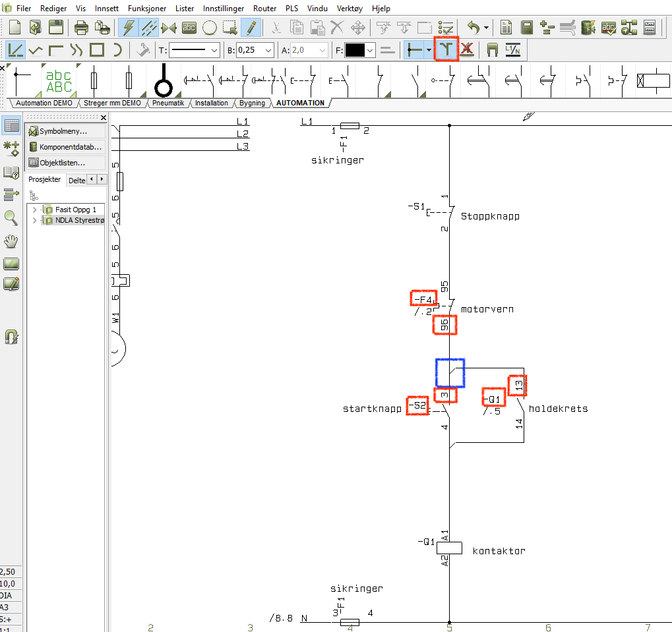The width and height of the screenshot is (672, 632).
Task: Select the semicircle arc tool
Action: 117,50
